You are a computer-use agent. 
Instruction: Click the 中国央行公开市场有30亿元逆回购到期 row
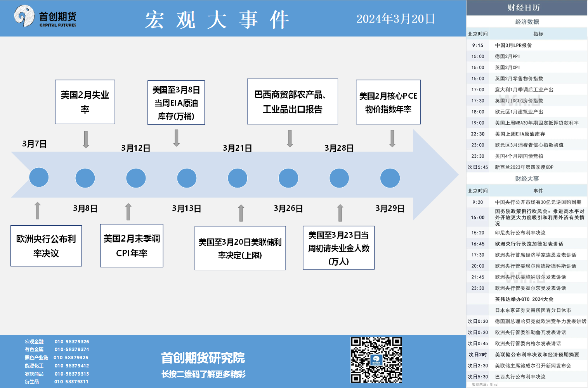point(527,202)
